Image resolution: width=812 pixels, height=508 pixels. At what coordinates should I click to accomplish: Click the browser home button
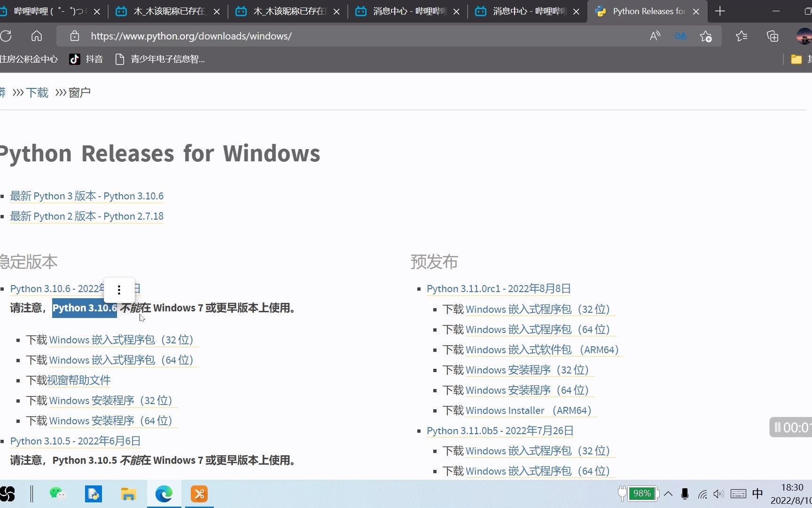tap(37, 36)
